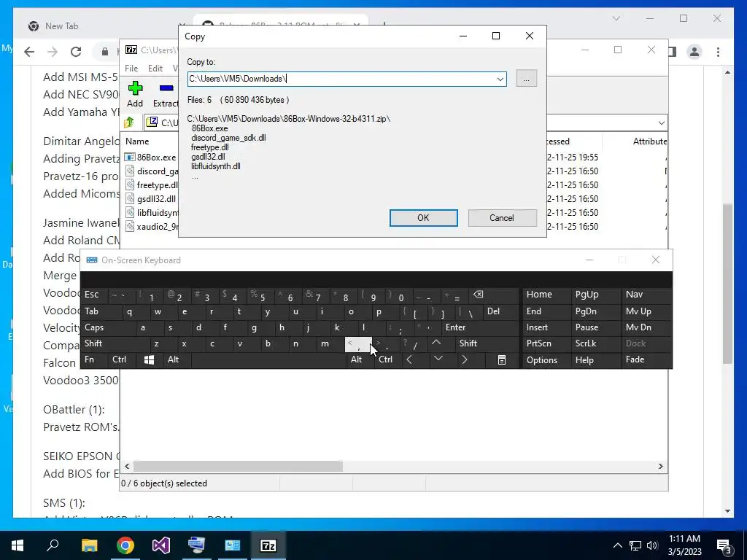The height and width of the screenshot is (560, 747).
Task: Click the right arrow key on On-Screen Keyboard
Action: tap(465, 360)
